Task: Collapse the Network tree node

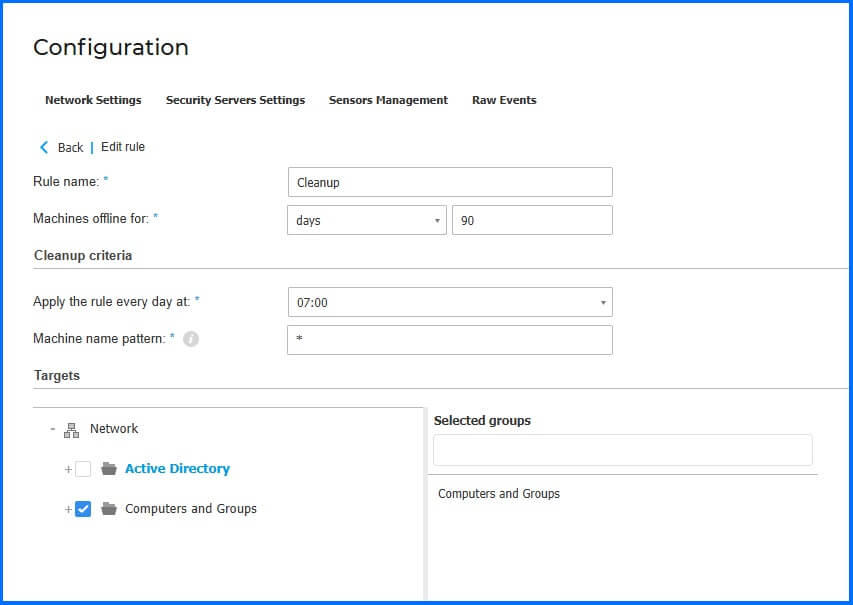Action: tap(52, 429)
